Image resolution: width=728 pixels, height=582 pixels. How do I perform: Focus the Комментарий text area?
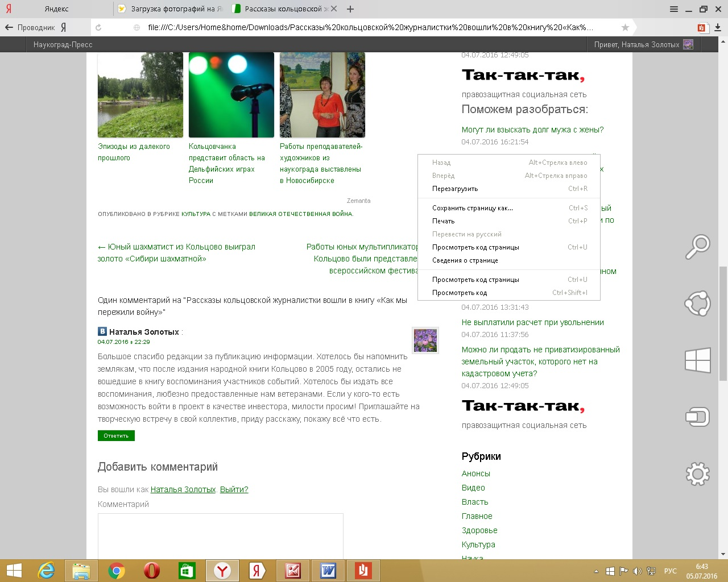(221, 536)
